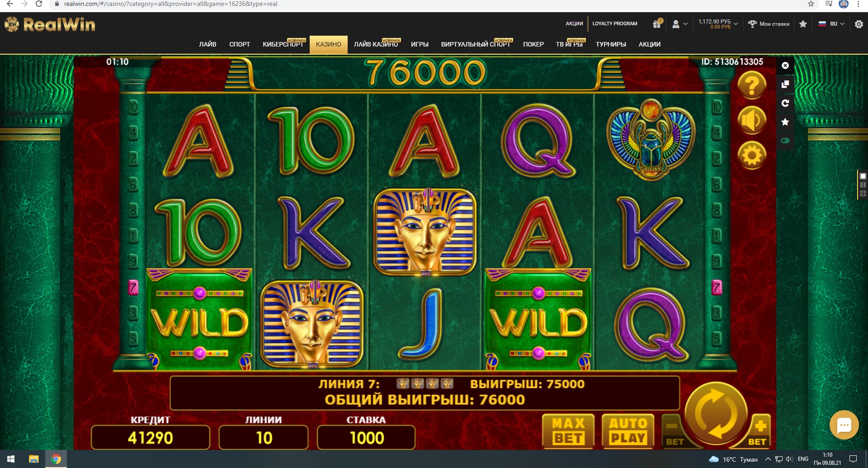Switch to the four-game grid layout
Image resolution: width=868 pixels, height=468 pixels.
[x=863, y=193]
